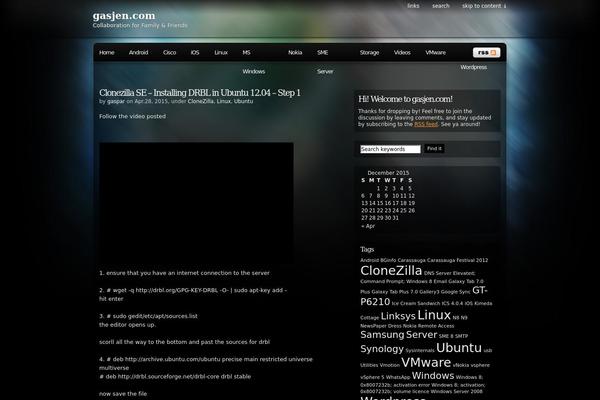Open the SME Server navigation item
The image size is (600, 400).
point(325,62)
